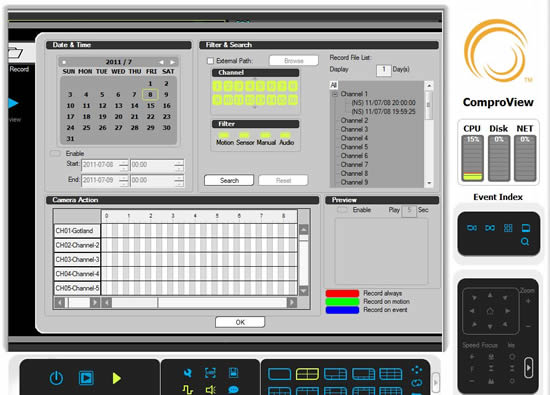Click the magnifier search icon under Event Index

pyautogui.click(x=525, y=241)
